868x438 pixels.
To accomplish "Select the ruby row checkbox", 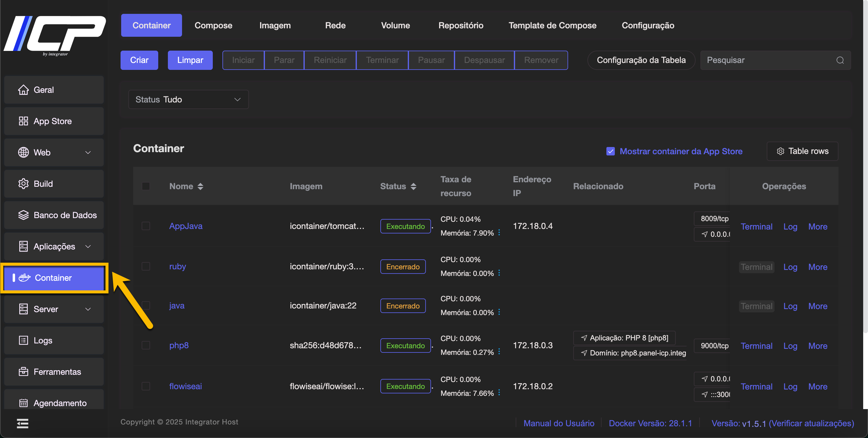I will (x=146, y=266).
